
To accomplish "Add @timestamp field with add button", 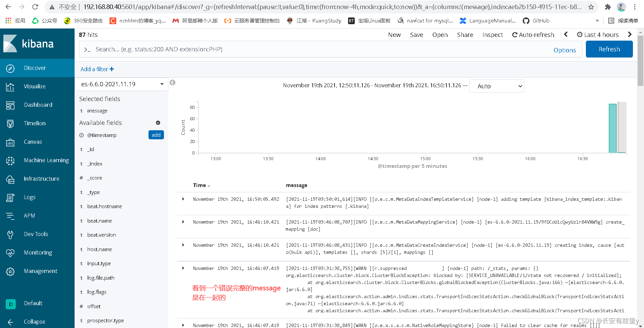I will [156, 135].
